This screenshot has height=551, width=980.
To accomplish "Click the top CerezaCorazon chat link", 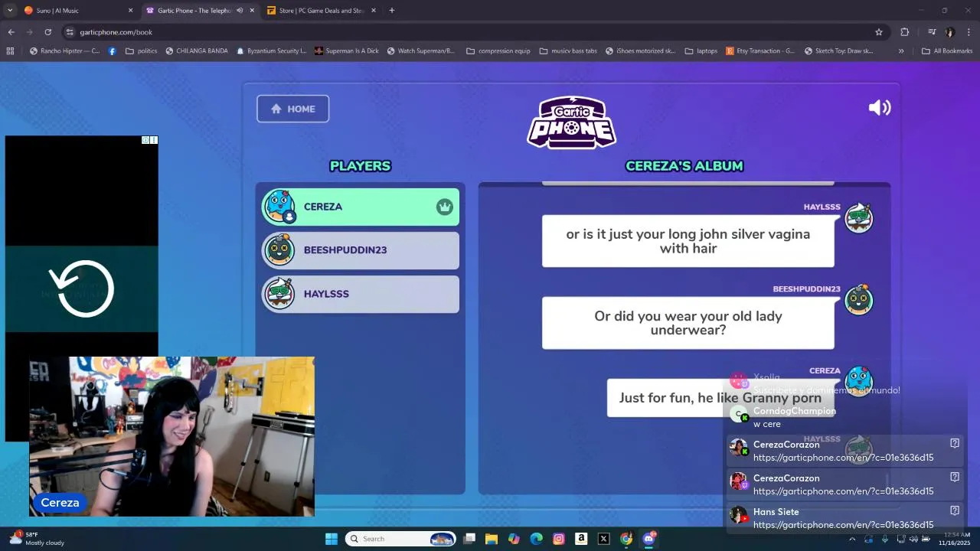I will click(x=843, y=458).
